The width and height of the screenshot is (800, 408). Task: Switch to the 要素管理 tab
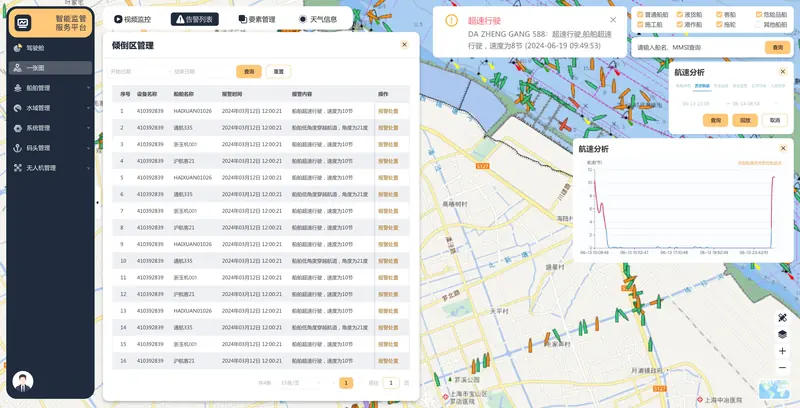coord(257,19)
